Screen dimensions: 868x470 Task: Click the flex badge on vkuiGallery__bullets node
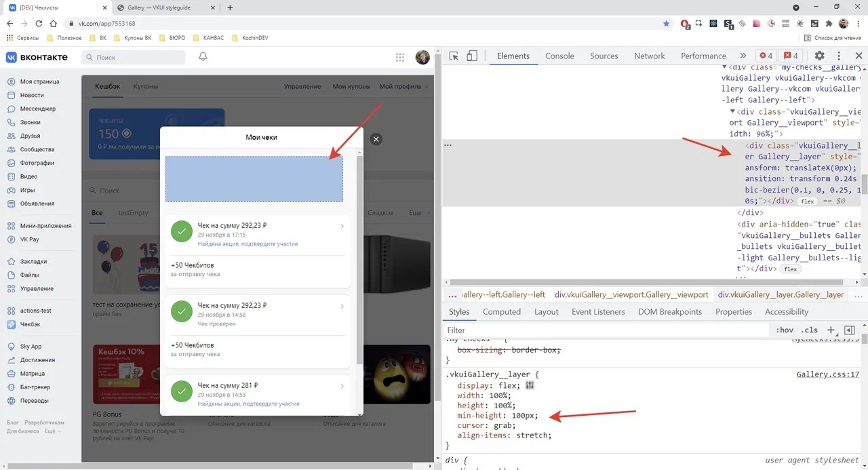[789, 269]
